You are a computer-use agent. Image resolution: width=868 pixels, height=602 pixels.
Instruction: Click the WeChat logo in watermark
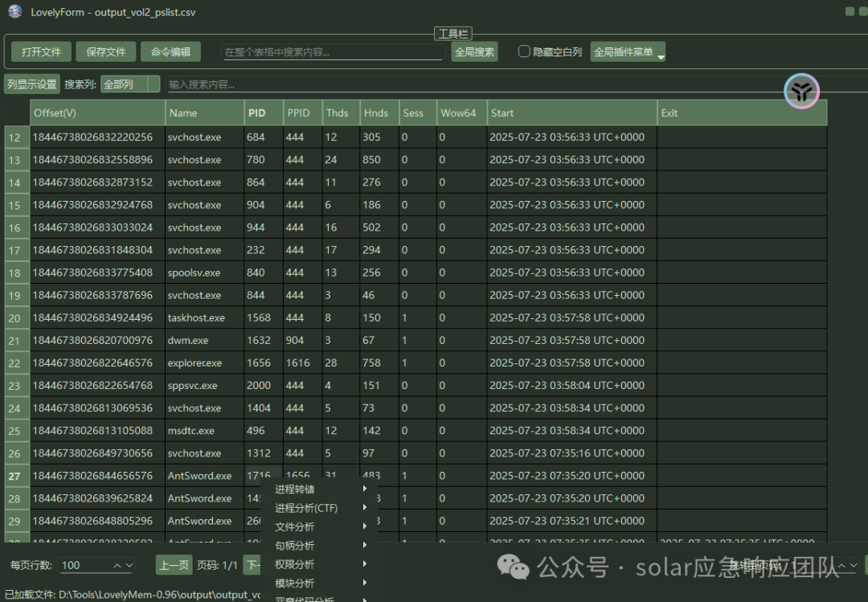point(513,567)
